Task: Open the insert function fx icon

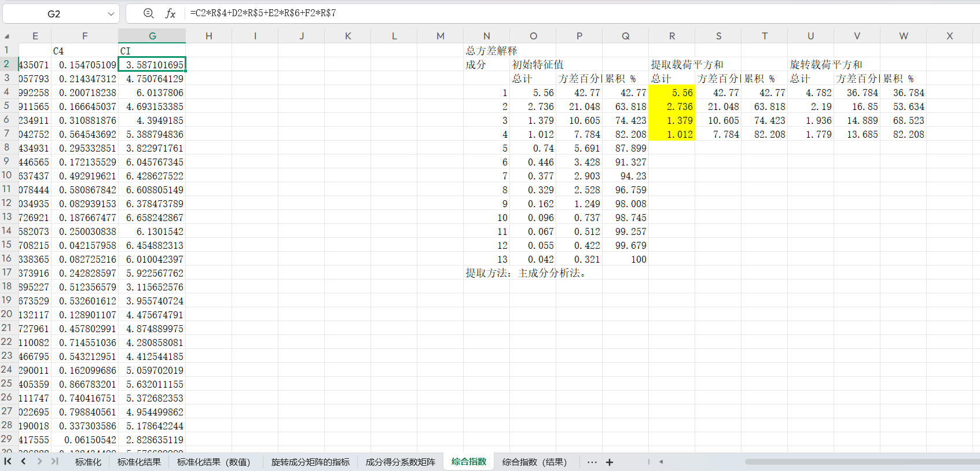Action: coord(170,13)
